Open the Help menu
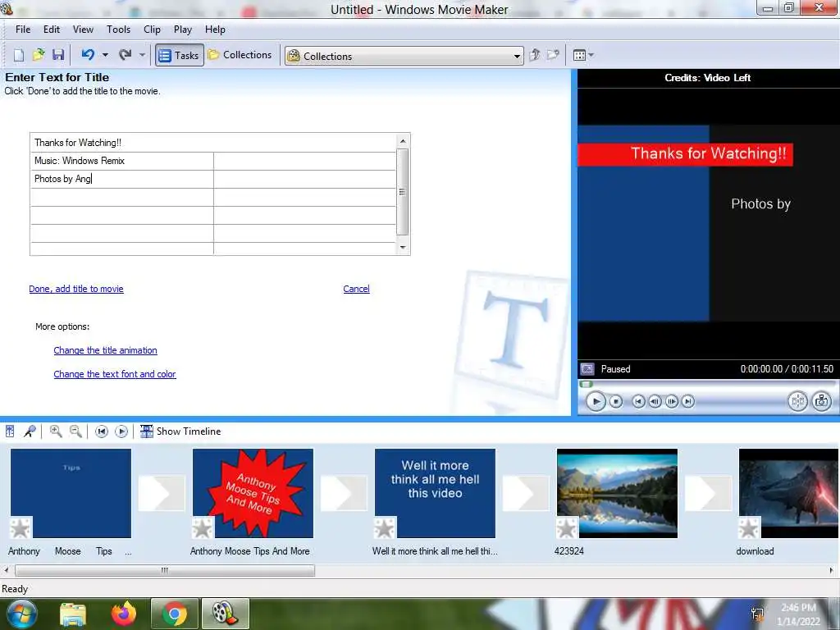The width and height of the screenshot is (840, 630). [x=215, y=30]
